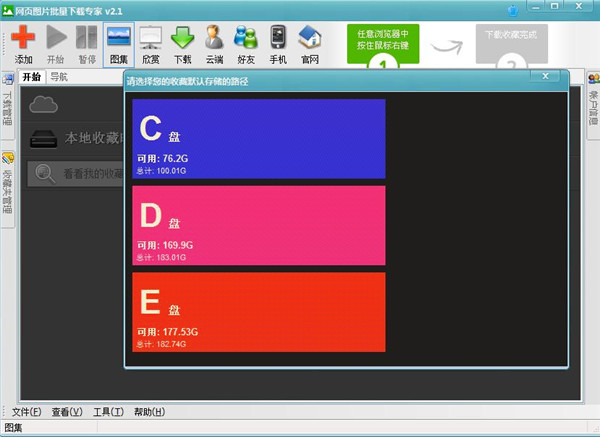600x437 pixels.
Task: Click the blue skin icon in title bar
Action: (513, 10)
